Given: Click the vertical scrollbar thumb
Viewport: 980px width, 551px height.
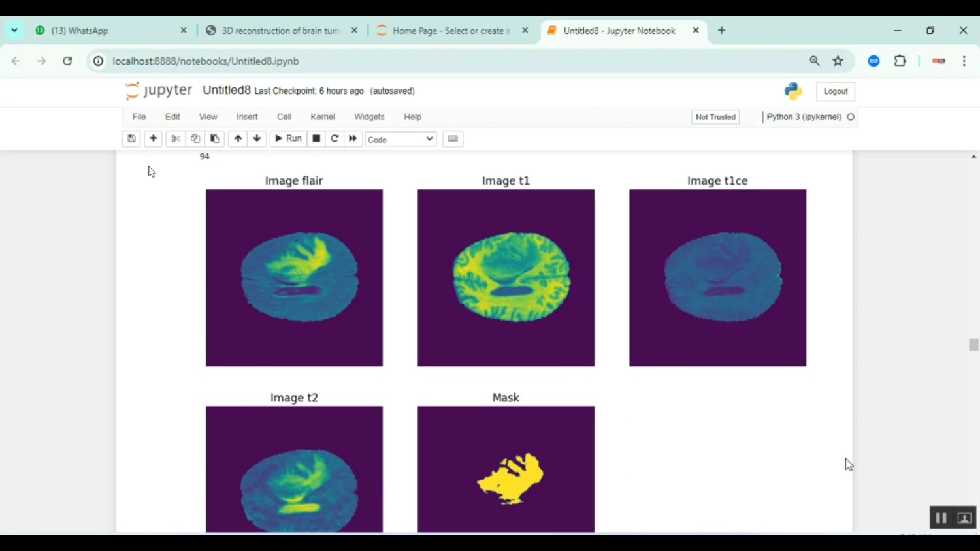Looking at the screenshot, I should tap(973, 344).
